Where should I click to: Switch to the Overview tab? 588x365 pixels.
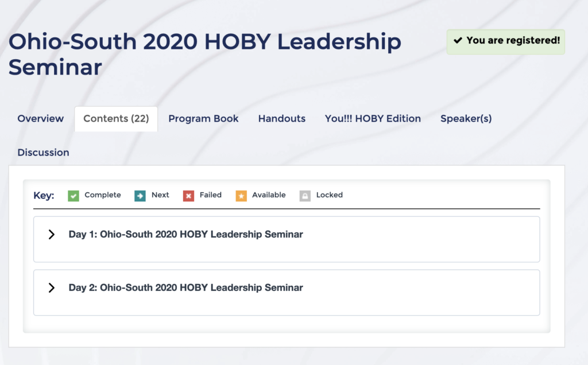[x=41, y=118]
